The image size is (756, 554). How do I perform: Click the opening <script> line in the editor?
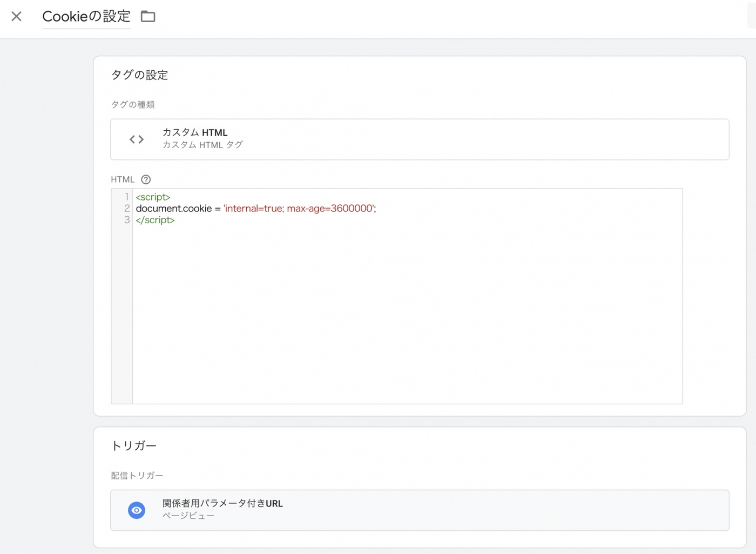coord(153,197)
